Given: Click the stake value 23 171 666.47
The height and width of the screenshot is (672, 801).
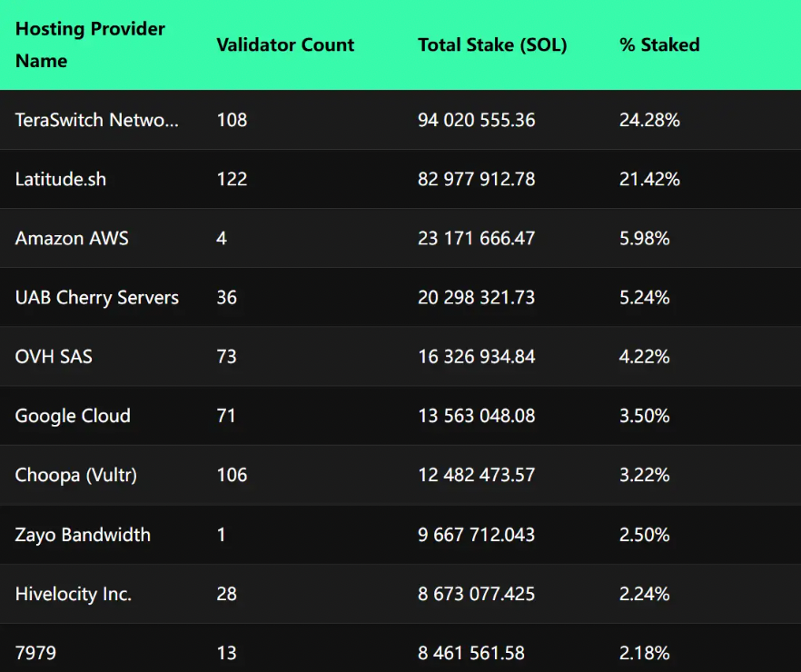Looking at the screenshot, I should [477, 239].
